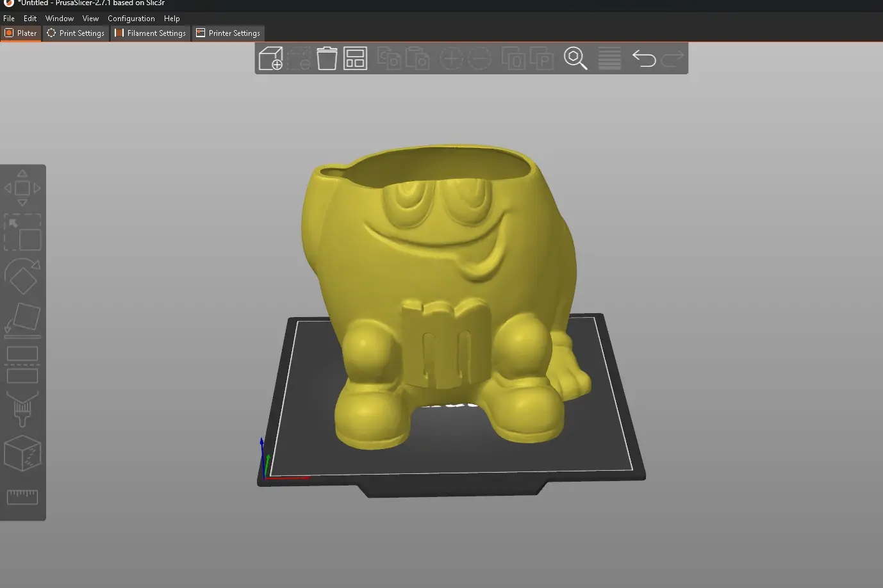
Task: Open the Edit menu
Action: [x=30, y=19]
